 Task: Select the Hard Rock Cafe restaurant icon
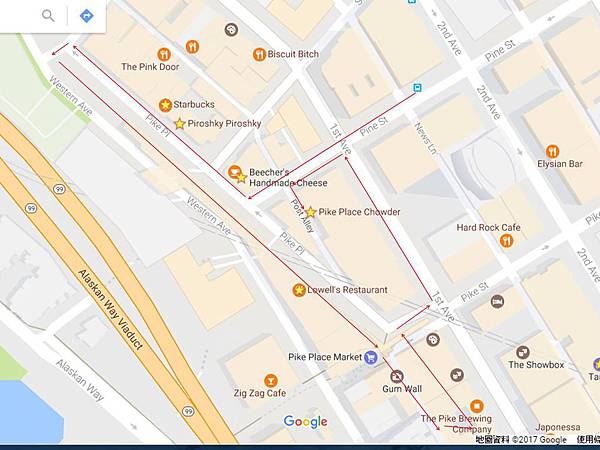click(506, 241)
